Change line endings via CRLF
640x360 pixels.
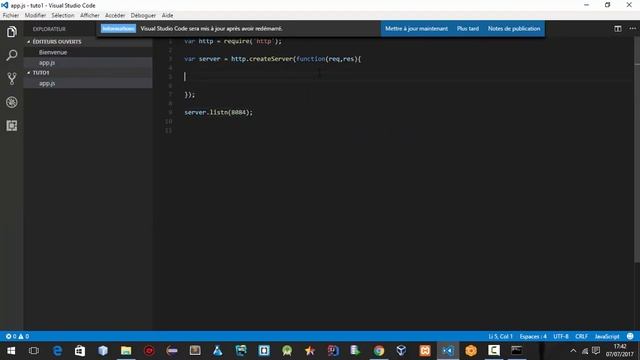coord(582,336)
